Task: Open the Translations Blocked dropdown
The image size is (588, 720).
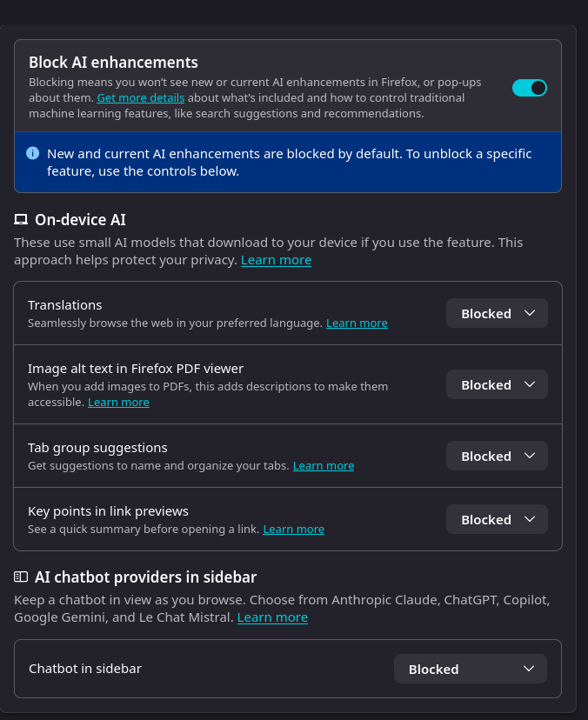Action: tap(497, 314)
